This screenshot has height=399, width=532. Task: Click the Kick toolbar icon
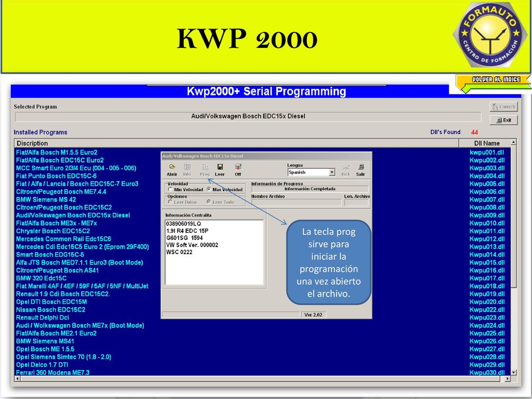345,170
